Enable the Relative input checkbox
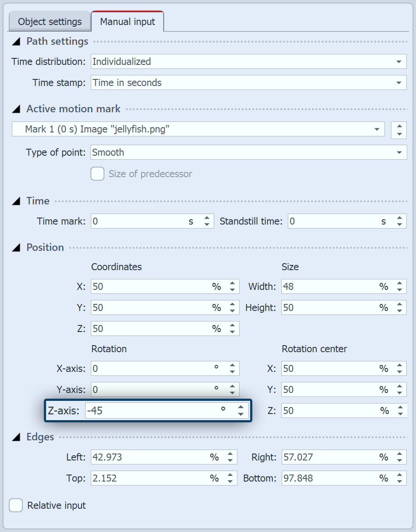This screenshot has height=532, width=416. (16, 505)
